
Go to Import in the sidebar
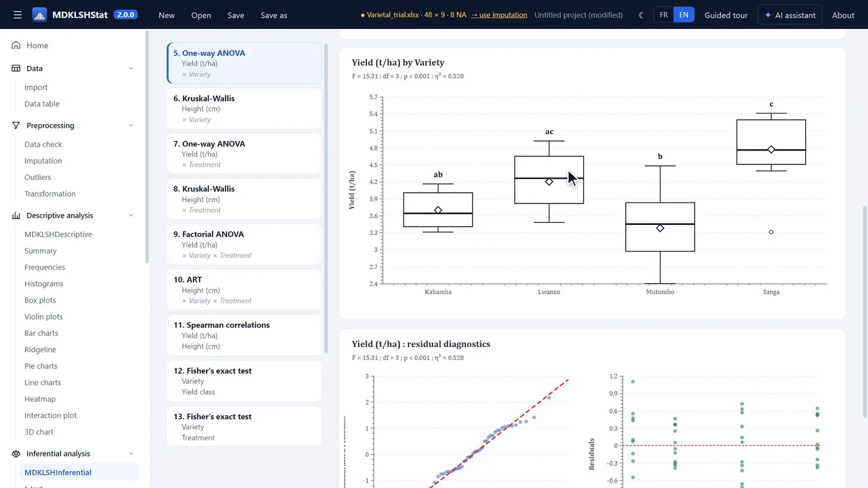[x=36, y=87]
